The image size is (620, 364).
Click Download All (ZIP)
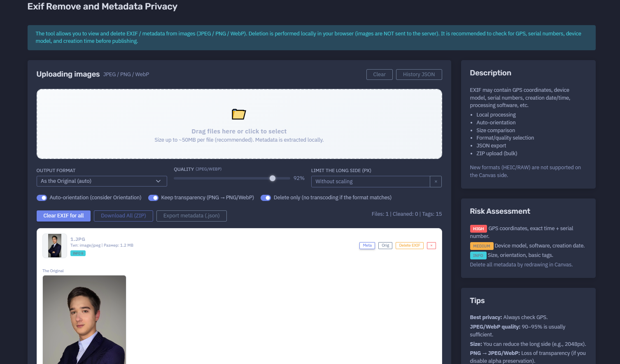tap(124, 216)
